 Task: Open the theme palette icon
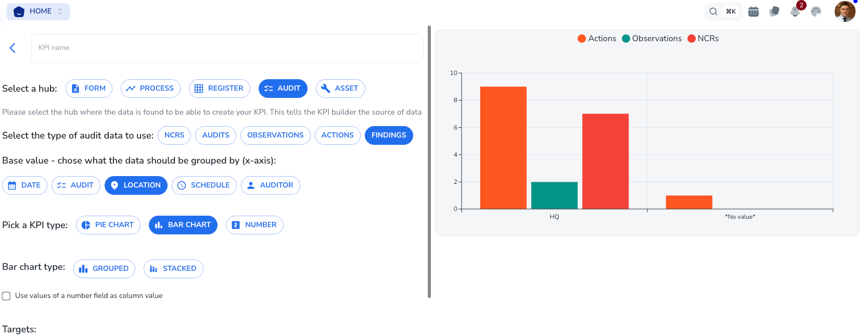[x=816, y=11]
